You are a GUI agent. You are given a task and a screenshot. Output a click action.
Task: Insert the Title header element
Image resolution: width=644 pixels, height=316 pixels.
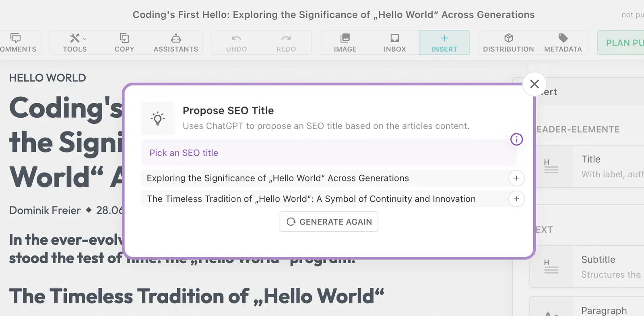coord(588,166)
